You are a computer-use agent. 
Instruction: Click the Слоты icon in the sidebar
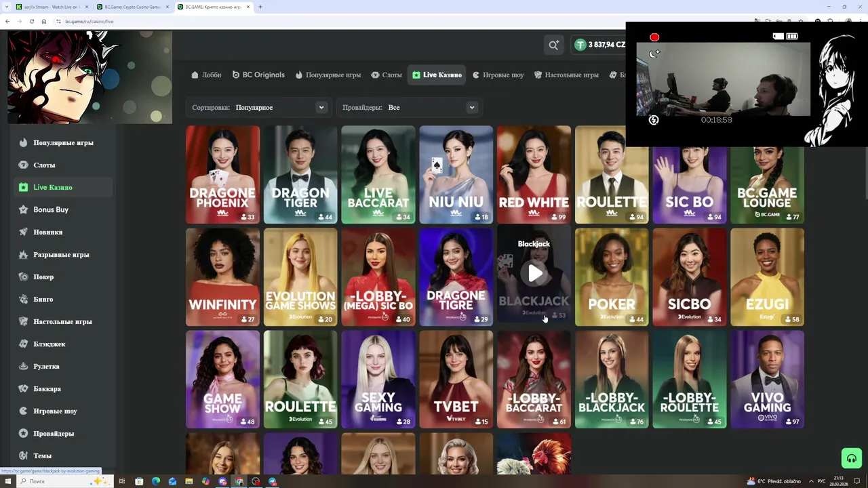pos(24,165)
